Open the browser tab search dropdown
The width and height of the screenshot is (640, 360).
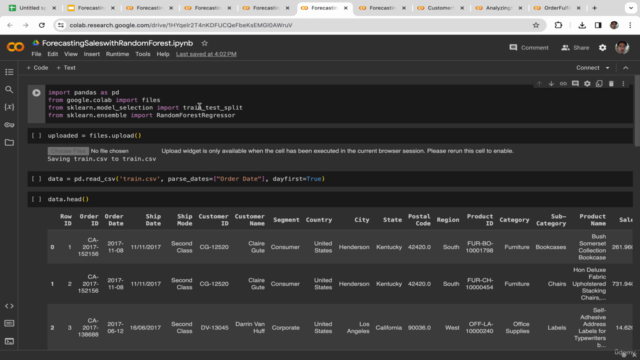[x=631, y=8]
